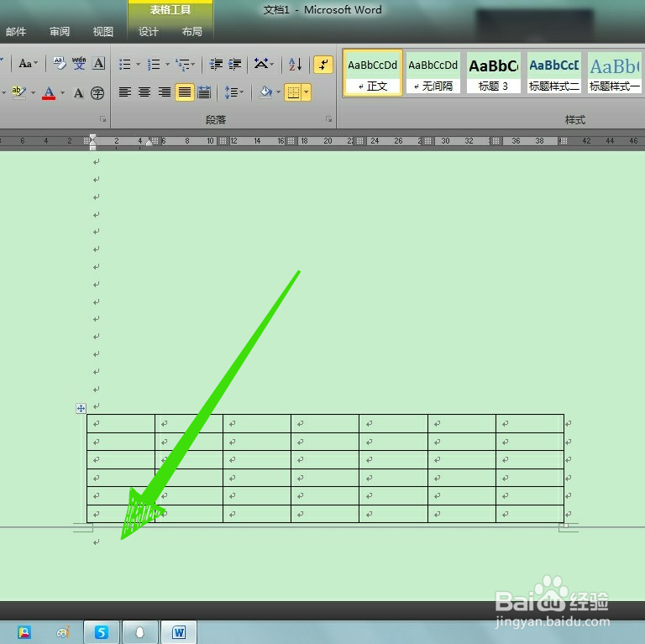Viewport: 645px width, 644px height.
Task: Toggle justify alignment
Action: (x=184, y=92)
